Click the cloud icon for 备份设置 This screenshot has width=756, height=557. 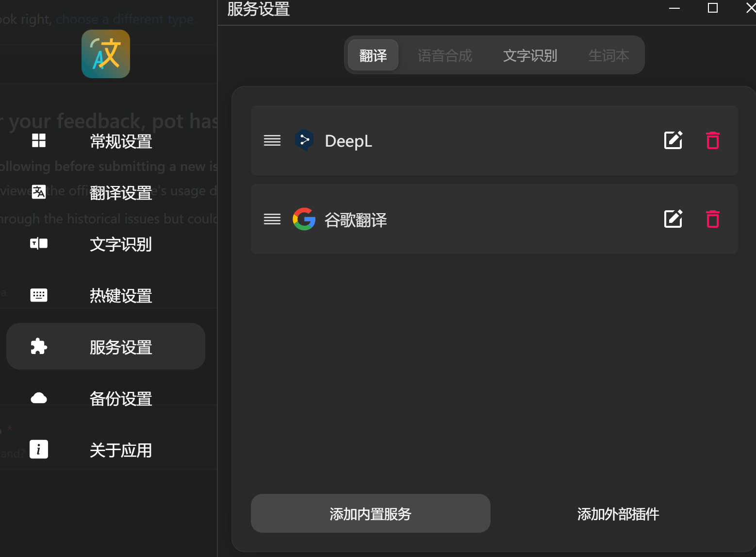(39, 398)
